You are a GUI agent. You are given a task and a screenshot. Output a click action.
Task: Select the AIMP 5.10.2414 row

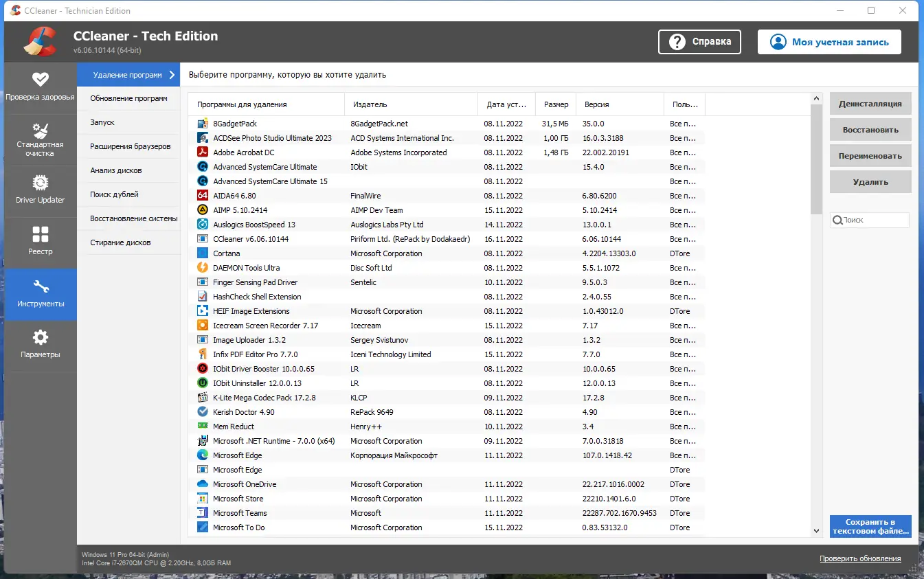point(275,209)
